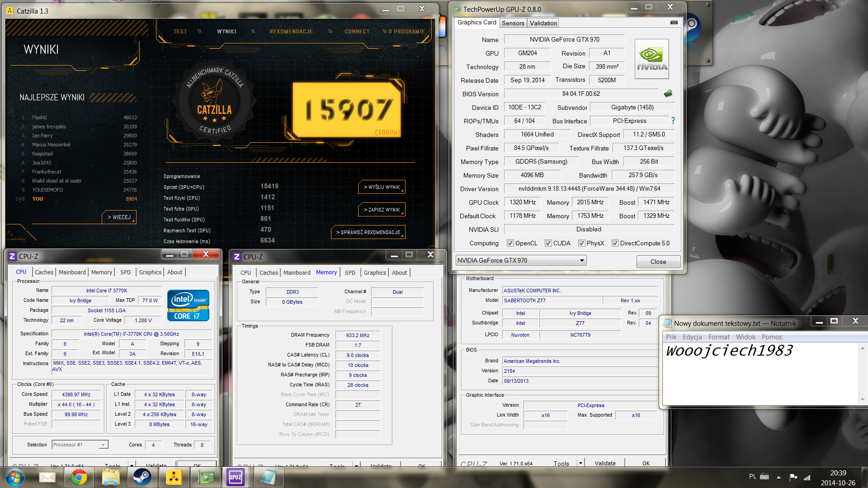The image size is (868, 488).
Task: Open the Pomoc menu in Notatnik
Action: 772,337
